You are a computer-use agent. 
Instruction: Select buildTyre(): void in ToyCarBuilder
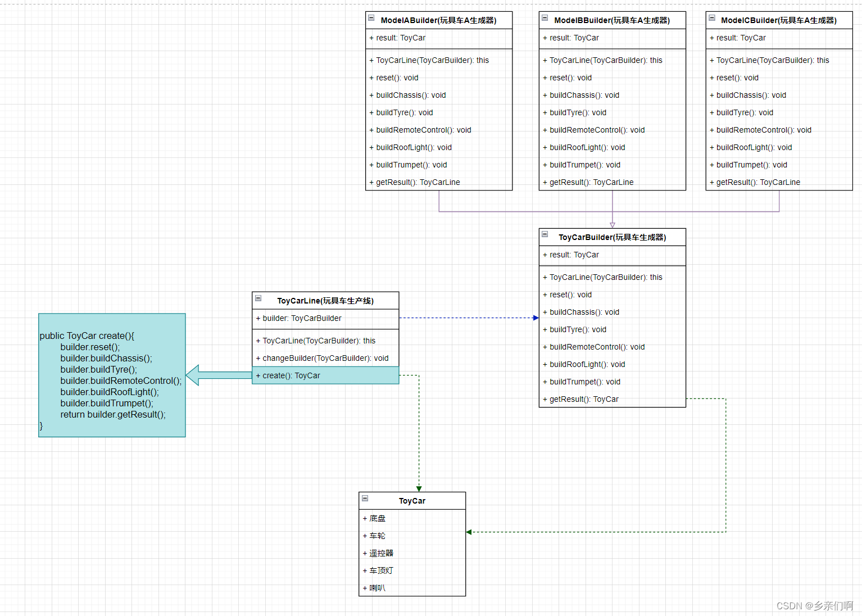[x=613, y=329]
